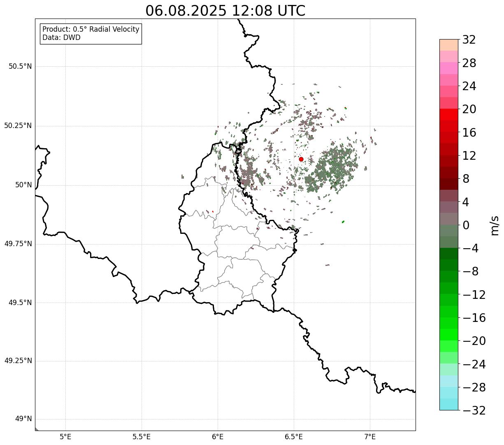Click the red radar site marker
The height and width of the screenshot is (445, 504).
click(x=301, y=159)
